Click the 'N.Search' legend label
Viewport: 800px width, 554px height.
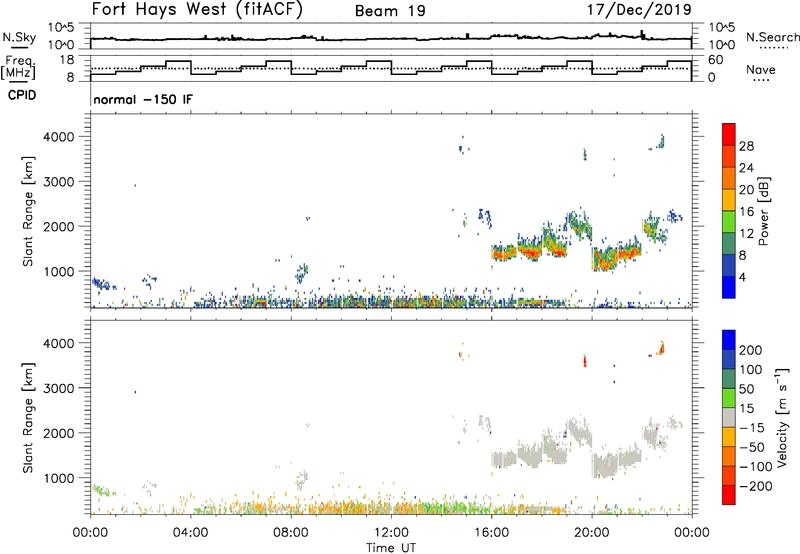point(773,37)
